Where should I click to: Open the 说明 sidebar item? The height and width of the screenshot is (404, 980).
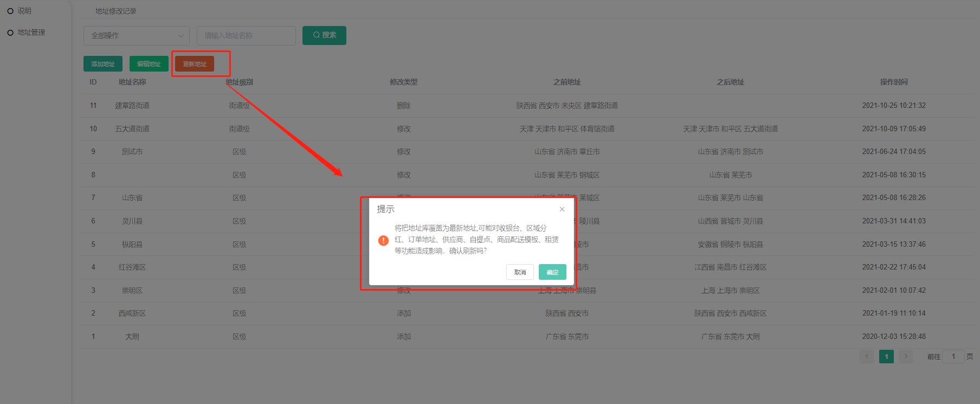[x=24, y=11]
